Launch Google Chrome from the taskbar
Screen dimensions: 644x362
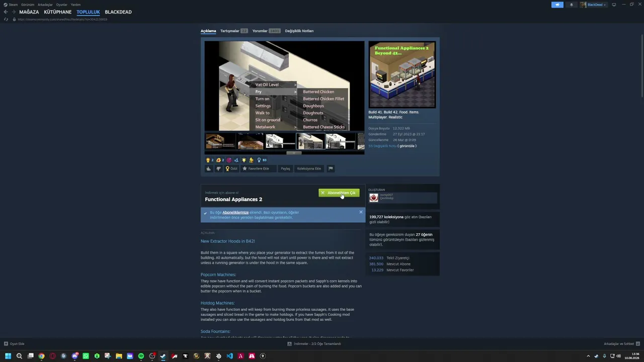coord(41,356)
